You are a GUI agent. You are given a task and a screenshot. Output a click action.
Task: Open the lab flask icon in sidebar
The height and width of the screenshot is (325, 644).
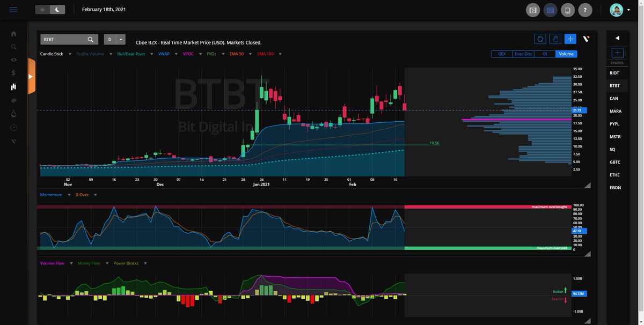click(x=13, y=114)
